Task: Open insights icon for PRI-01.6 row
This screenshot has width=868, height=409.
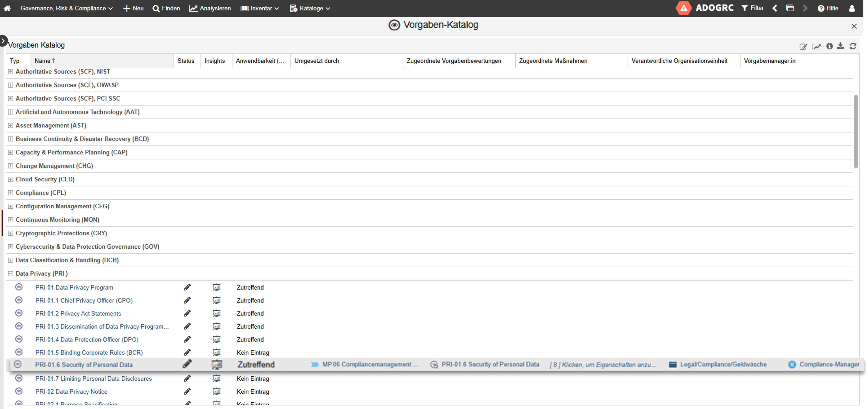Action: click(217, 365)
